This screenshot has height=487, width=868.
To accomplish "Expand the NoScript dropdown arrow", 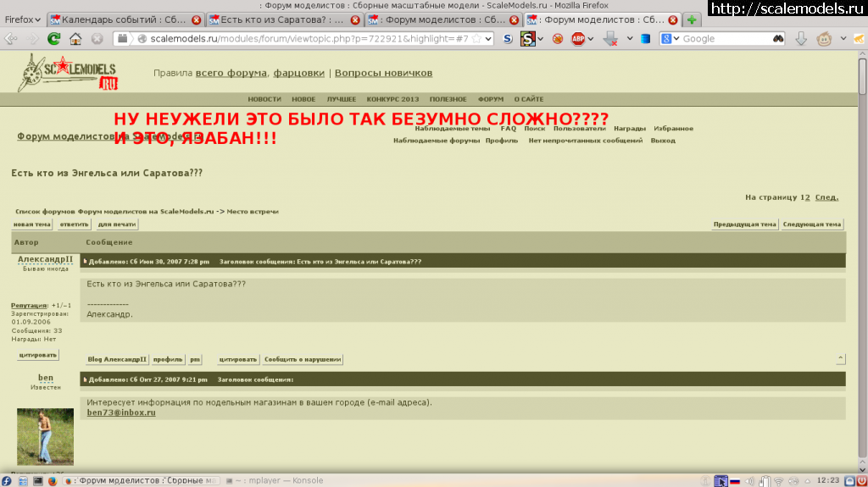I will click(x=540, y=39).
